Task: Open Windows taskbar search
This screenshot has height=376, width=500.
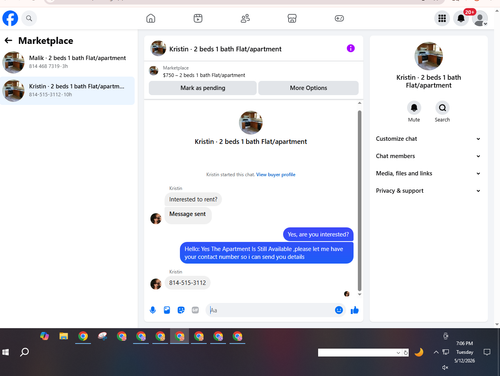Action: 24,352
